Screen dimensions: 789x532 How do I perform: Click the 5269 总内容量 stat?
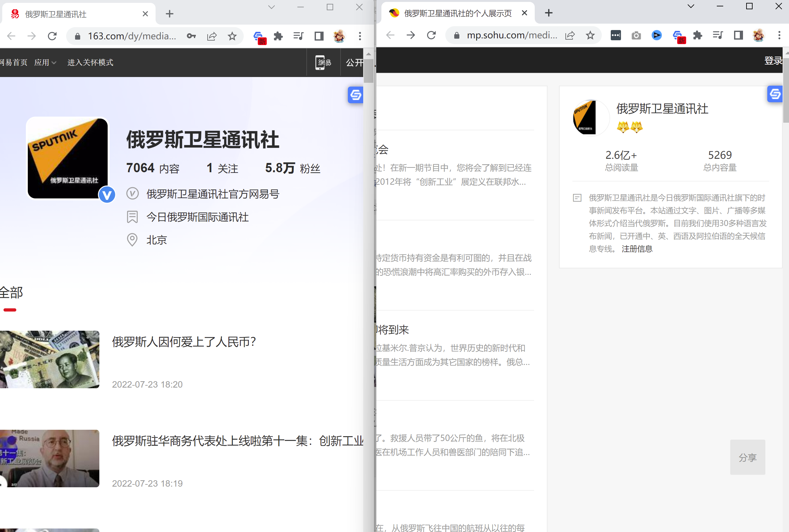coord(720,161)
